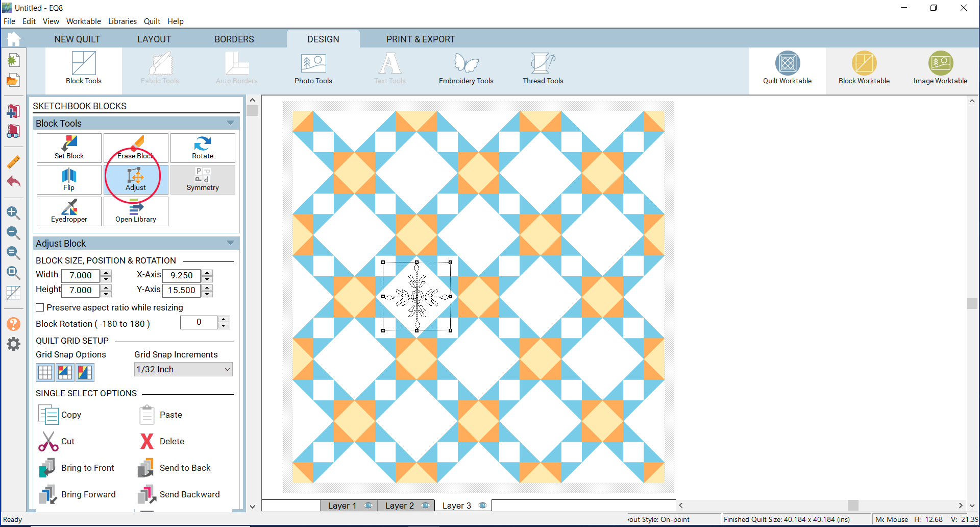Create a new project from left toolbar
This screenshot has height=527, width=980.
pyautogui.click(x=13, y=61)
